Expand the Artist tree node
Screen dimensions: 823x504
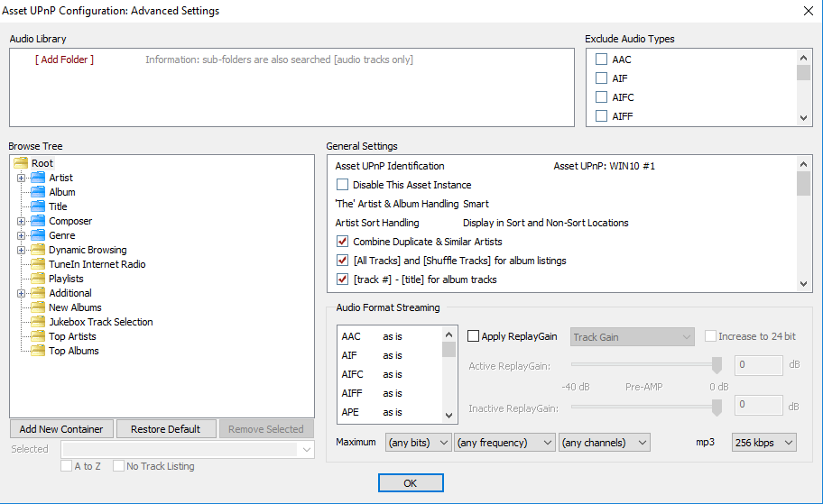[21, 178]
